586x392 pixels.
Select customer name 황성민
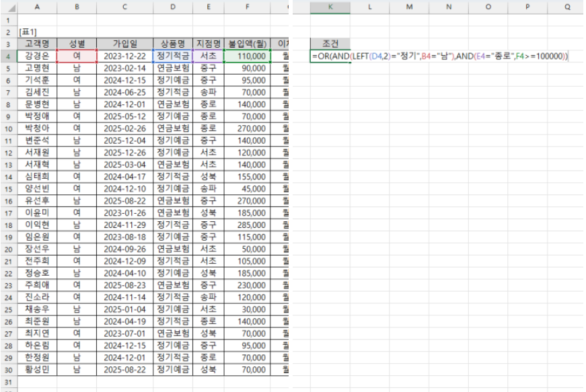37,370
